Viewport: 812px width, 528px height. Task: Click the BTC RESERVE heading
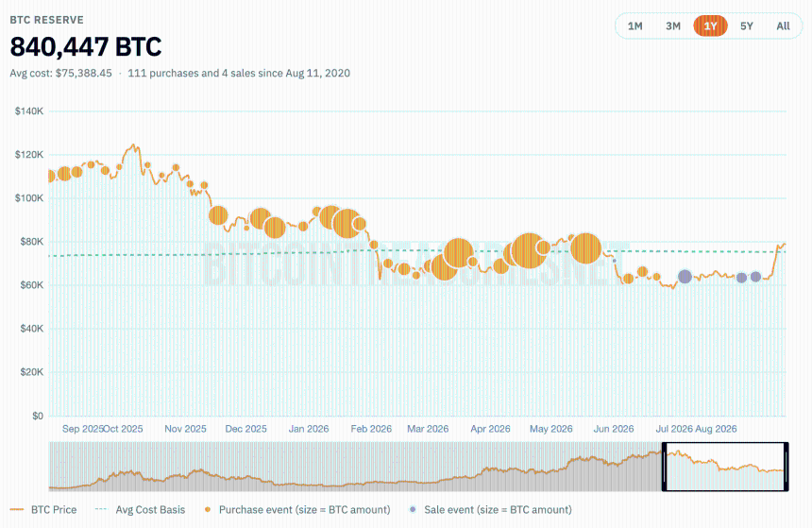46,20
